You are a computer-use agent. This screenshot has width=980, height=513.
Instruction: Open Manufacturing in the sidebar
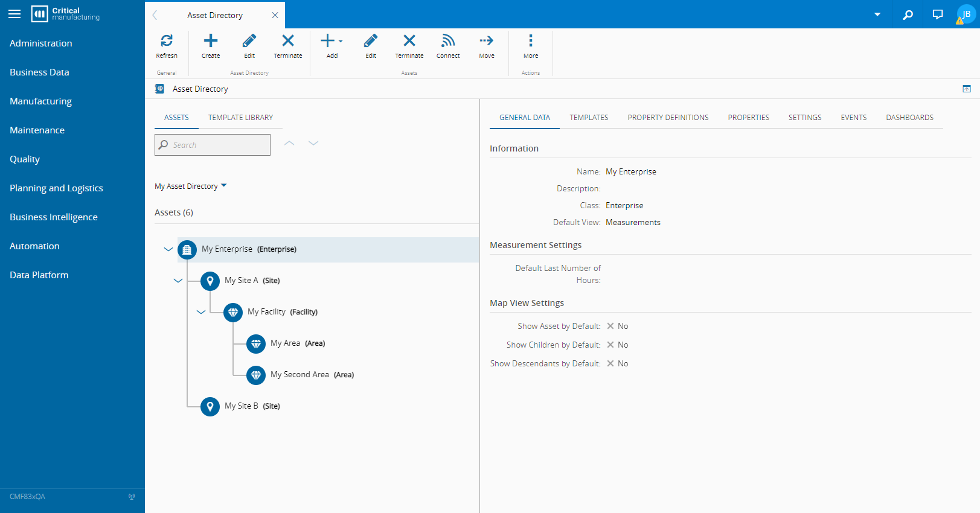[x=40, y=101]
